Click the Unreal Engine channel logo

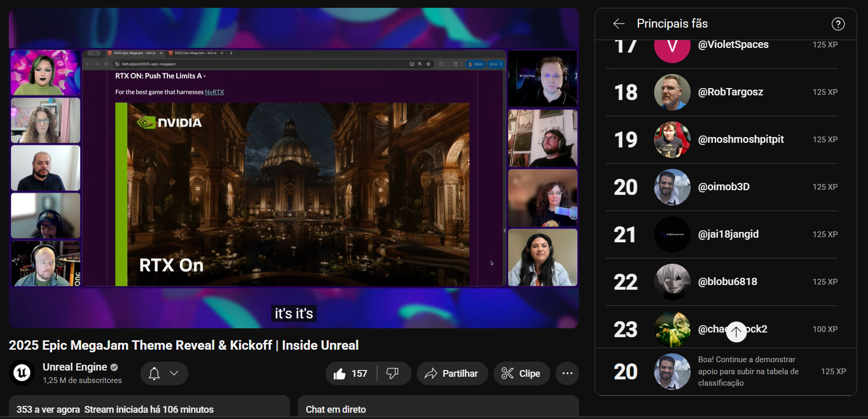[22, 373]
